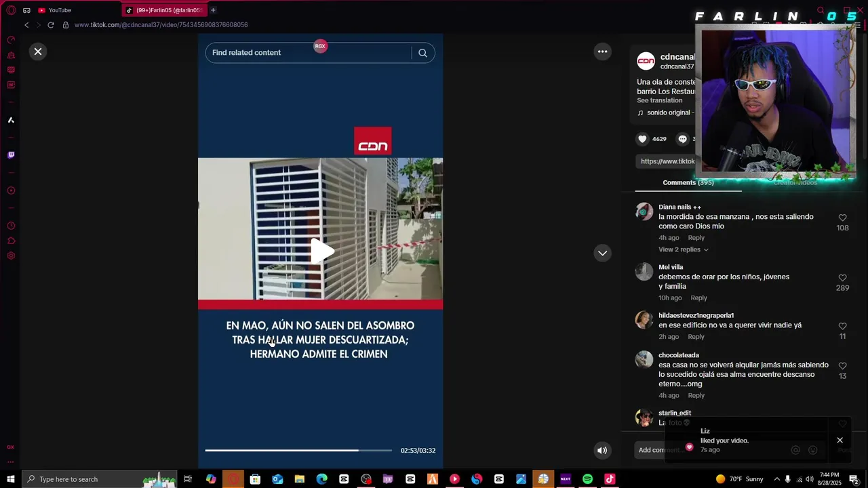The height and width of the screenshot is (488, 868).
Task: Reply to chocolateada's comment
Action: click(696, 396)
